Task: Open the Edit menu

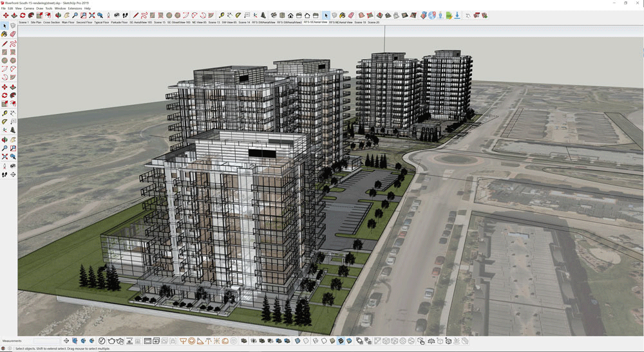Action: (x=10, y=8)
